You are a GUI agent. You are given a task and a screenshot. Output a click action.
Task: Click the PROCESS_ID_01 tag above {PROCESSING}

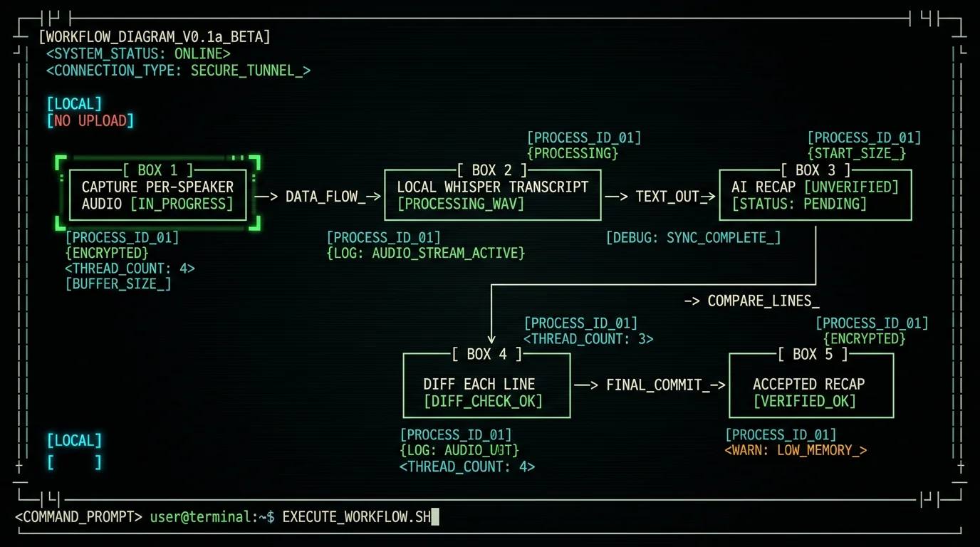(584, 137)
